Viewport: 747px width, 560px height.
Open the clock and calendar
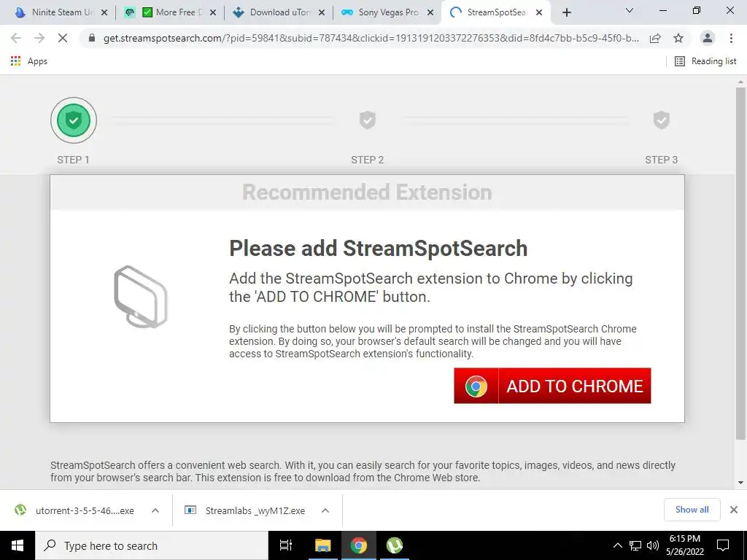[x=685, y=545]
